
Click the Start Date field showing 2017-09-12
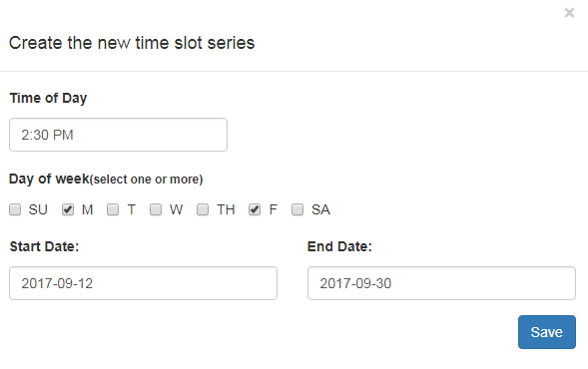click(143, 283)
